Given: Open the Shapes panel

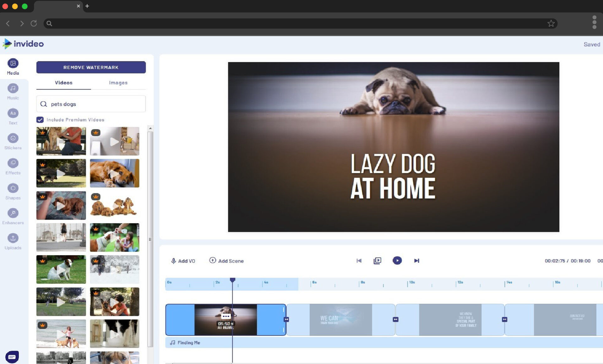Looking at the screenshot, I should 13,191.
